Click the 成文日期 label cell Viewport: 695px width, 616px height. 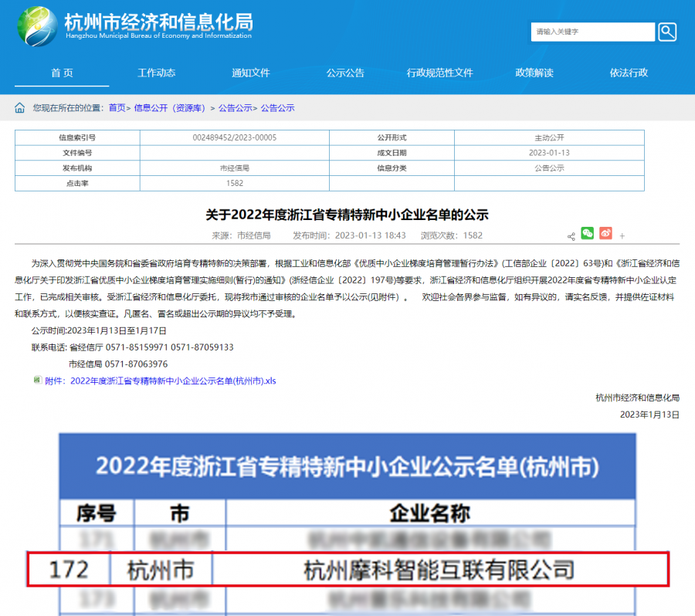[x=392, y=152]
